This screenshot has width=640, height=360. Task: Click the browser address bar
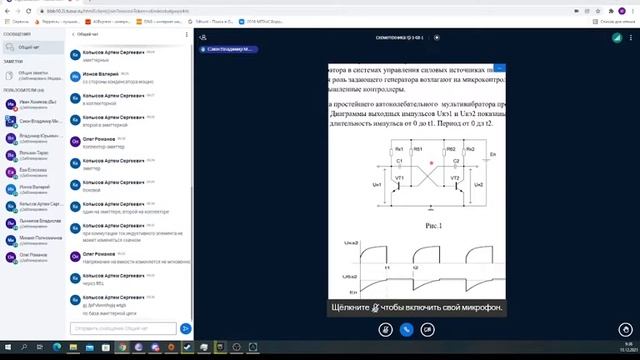[302, 11]
